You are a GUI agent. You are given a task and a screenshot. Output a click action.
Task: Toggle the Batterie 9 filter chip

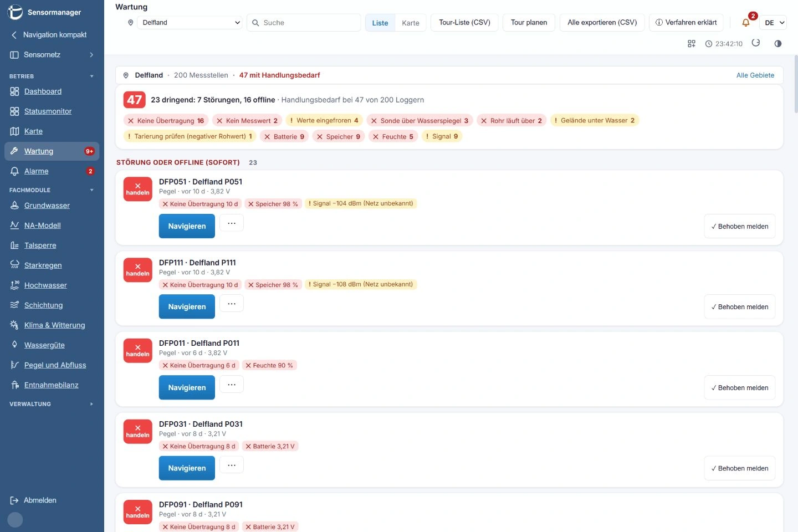[x=284, y=136]
